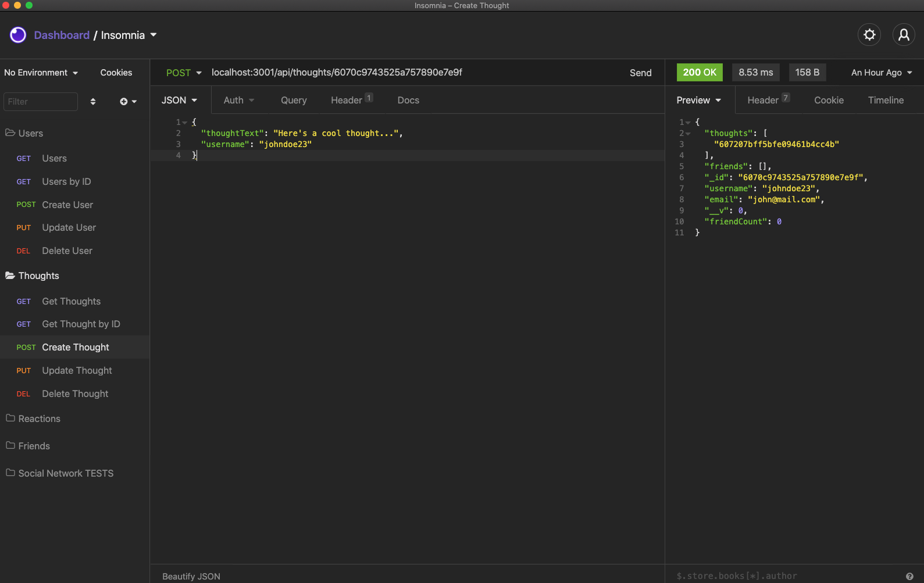Select the Create Thought request
924x583 pixels.
[74, 347]
